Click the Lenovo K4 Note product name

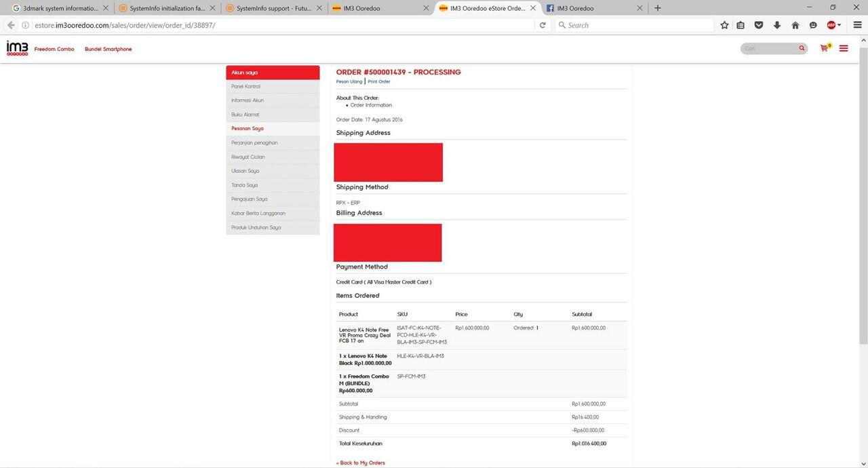pos(365,334)
